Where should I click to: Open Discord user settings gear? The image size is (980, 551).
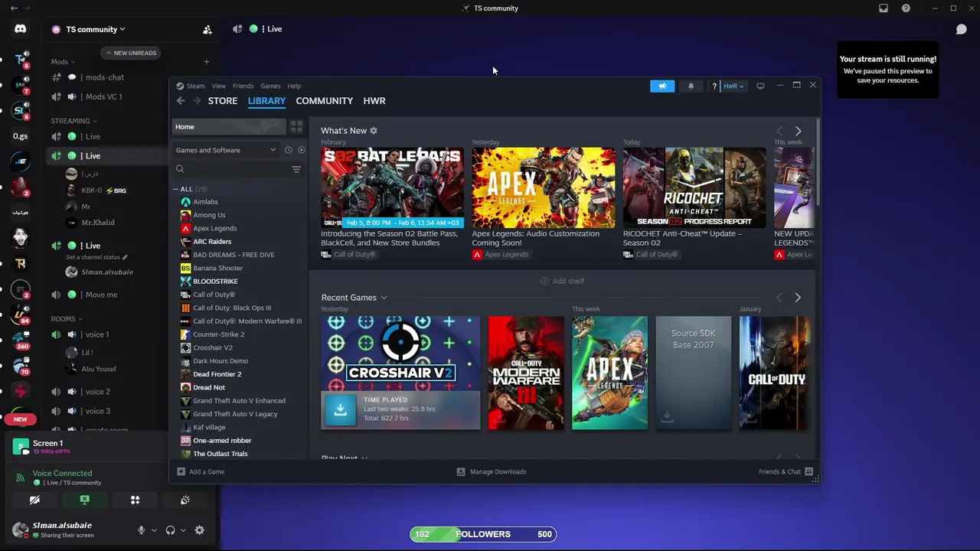point(199,530)
